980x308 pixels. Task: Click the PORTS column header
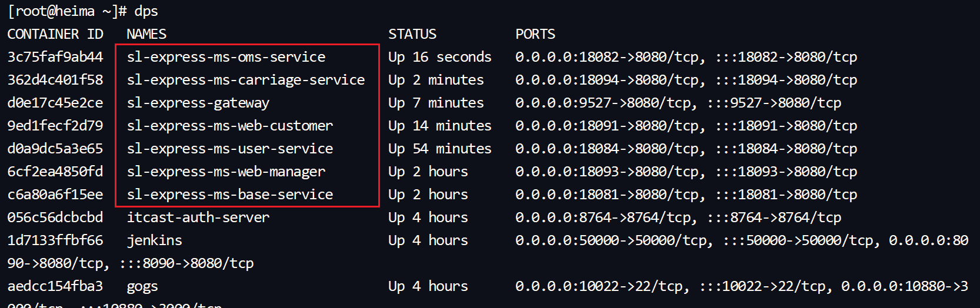pyautogui.click(x=535, y=34)
